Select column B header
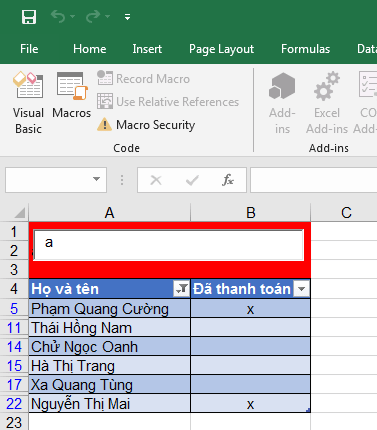Image resolution: width=377 pixels, height=430 pixels. (251, 213)
